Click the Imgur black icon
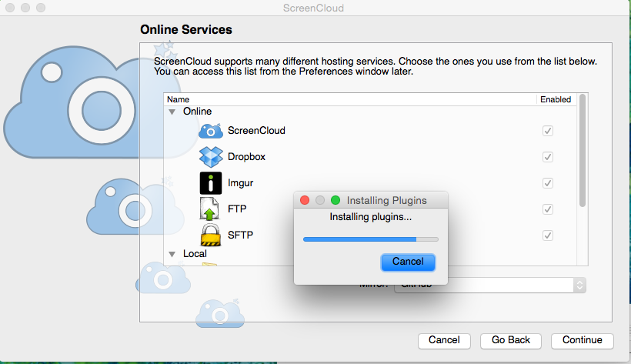 [x=211, y=183]
